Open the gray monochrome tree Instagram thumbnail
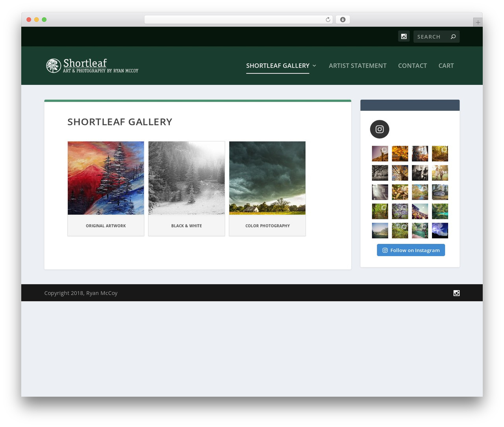Image resolution: width=504 pixels, height=427 pixels. 380,173
